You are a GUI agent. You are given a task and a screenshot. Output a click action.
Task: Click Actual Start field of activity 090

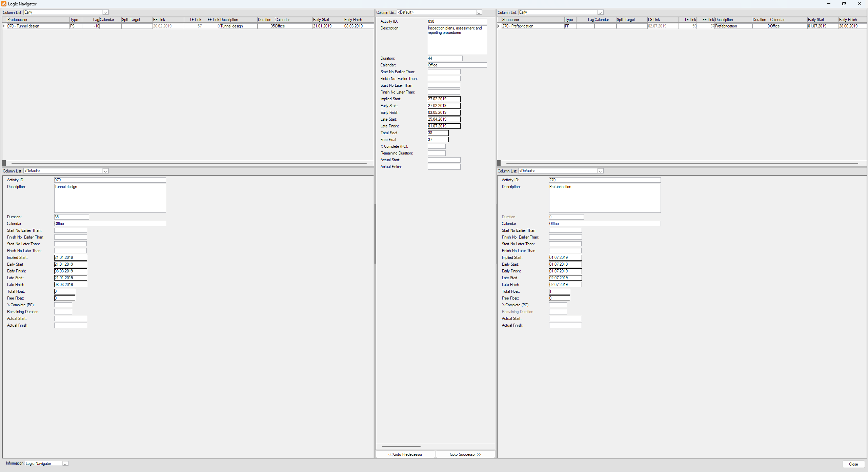444,160
